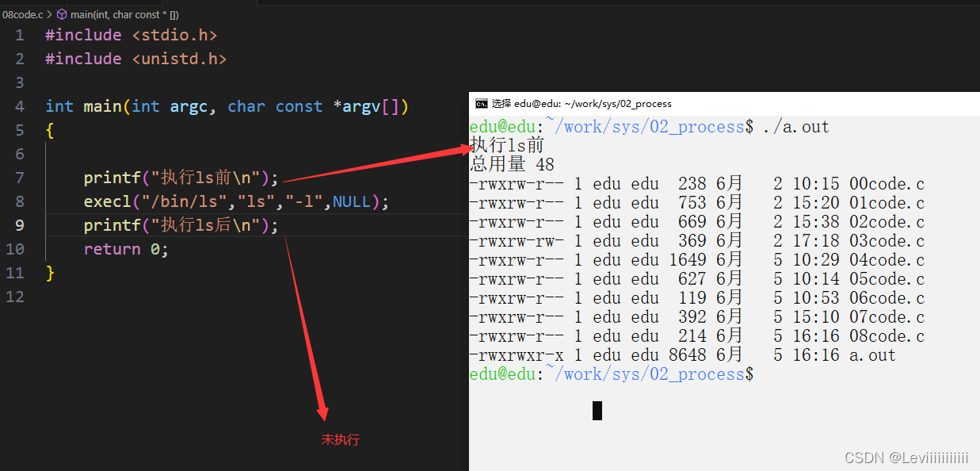The image size is (980, 471).
Task: Click 02code.c filename in terminal listing
Action: pos(887,222)
